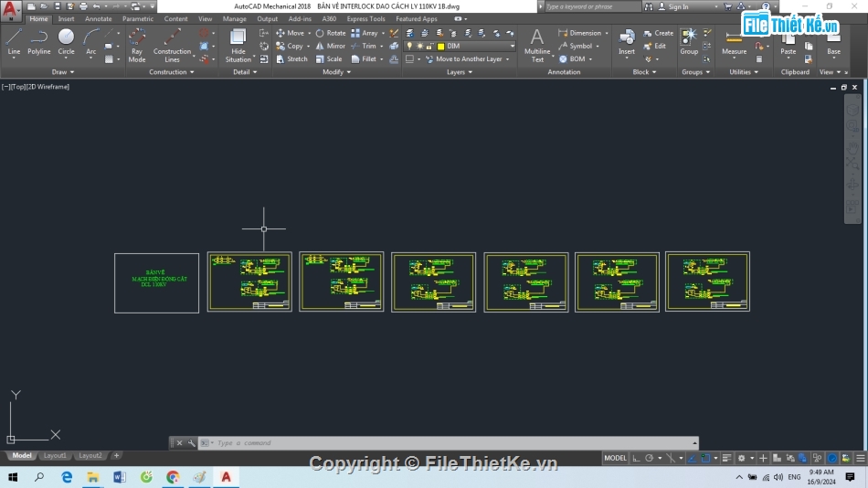Use the Fillet command
Image resolution: width=868 pixels, height=488 pixels.
364,58
